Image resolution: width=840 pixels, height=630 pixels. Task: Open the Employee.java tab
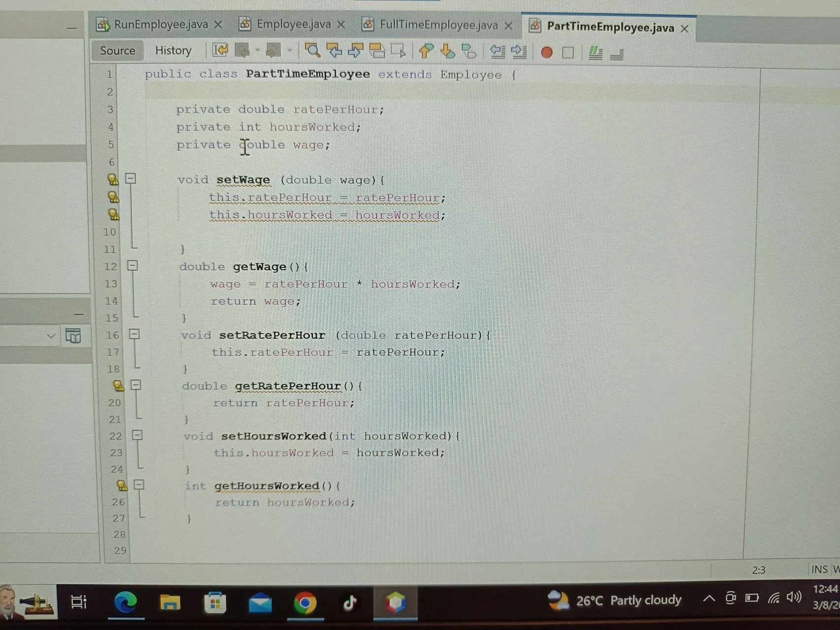coord(294,24)
